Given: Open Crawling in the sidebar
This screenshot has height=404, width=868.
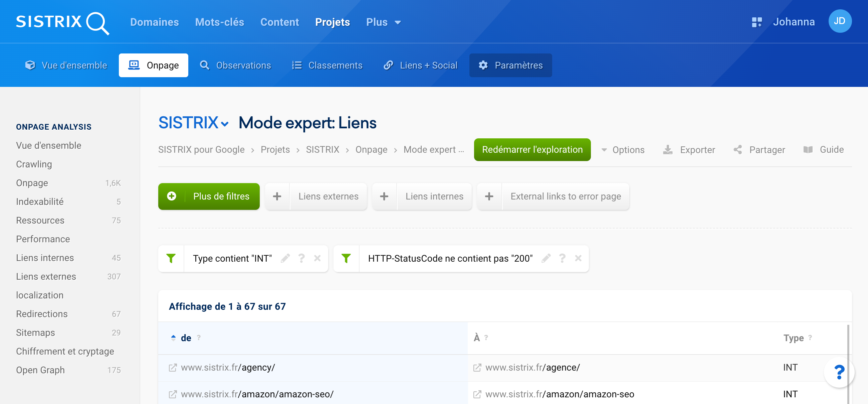Looking at the screenshot, I should pos(34,164).
